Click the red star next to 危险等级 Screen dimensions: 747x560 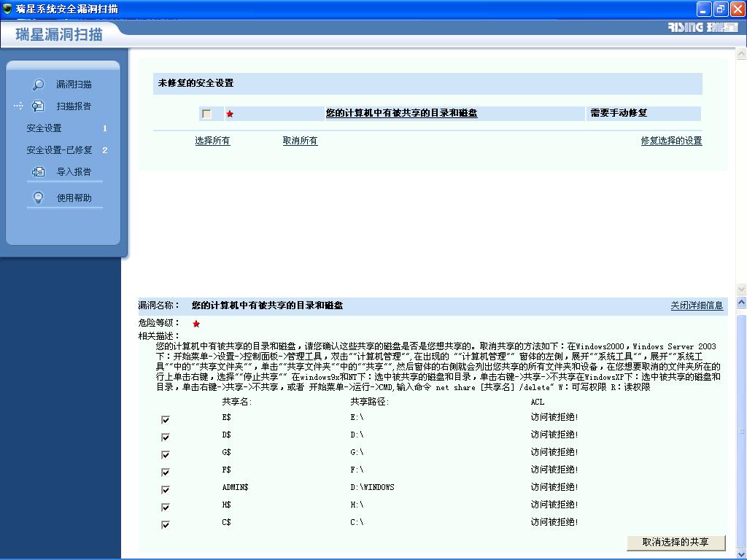tap(196, 324)
